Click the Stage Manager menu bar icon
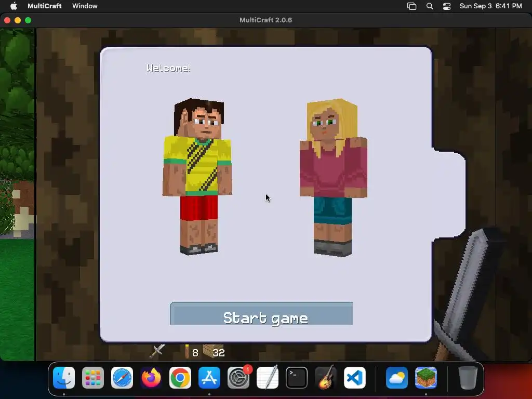The width and height of the screenshot is (532, 399). click(x=411, y=6)
